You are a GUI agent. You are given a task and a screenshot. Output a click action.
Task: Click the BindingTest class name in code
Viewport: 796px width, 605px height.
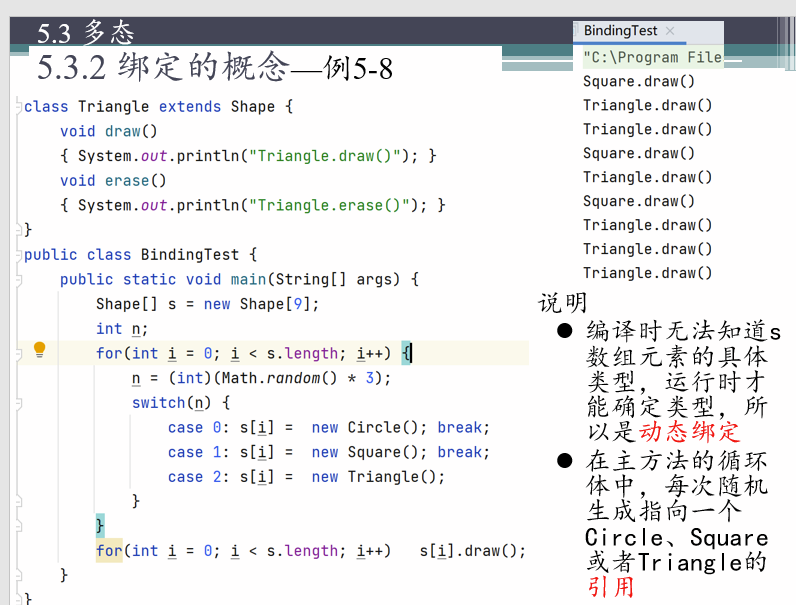pos(190,255)
